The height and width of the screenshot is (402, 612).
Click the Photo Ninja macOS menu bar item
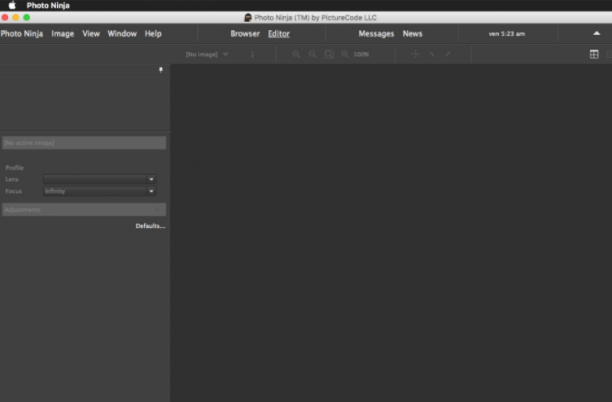tap(48, 5)
